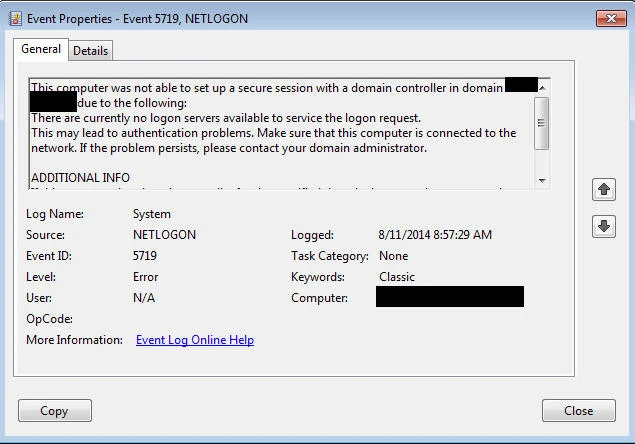Click the NETLOGON source value
The height and width of the screenshot is (444, 635).
(x=164, y=235)
